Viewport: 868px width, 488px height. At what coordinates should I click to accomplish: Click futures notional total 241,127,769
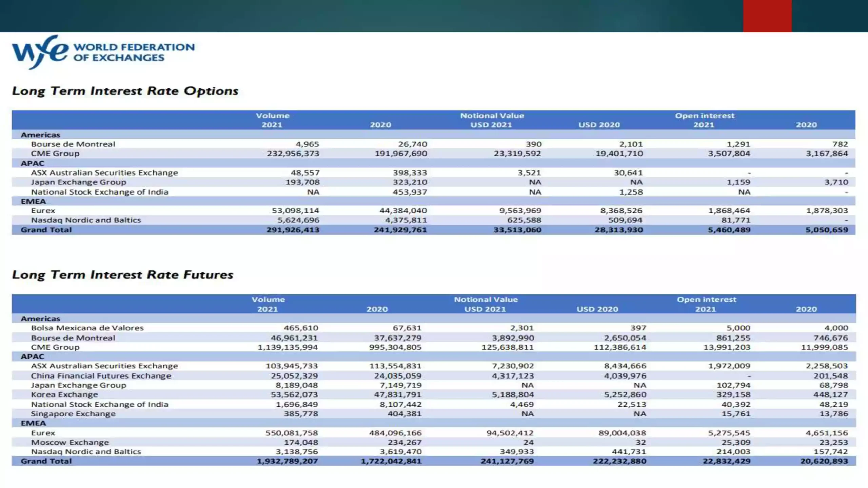pyautogui.click(x=507, y=461)
